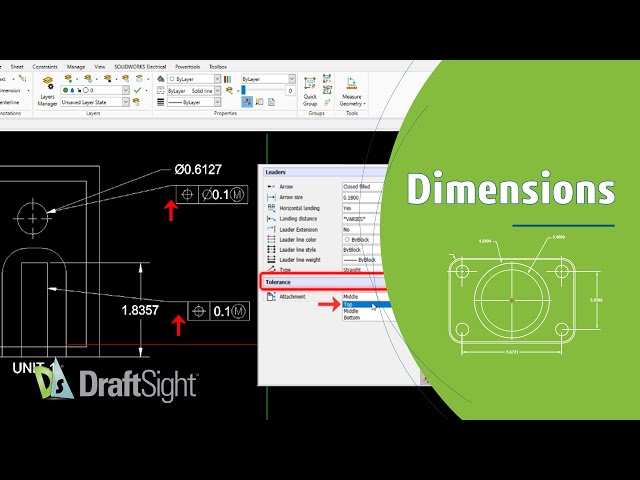Open the Manage ribbon tab
640x480 pixels.
point(76,67)
